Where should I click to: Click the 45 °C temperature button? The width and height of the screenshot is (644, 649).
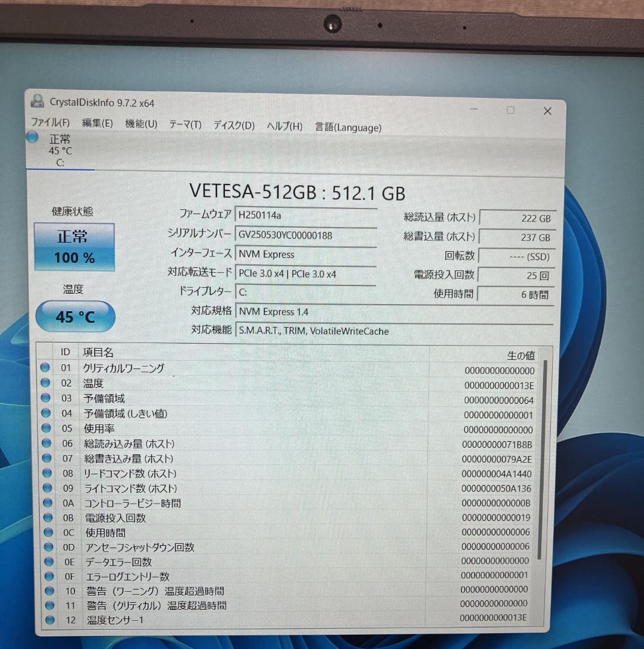[75, 316]
